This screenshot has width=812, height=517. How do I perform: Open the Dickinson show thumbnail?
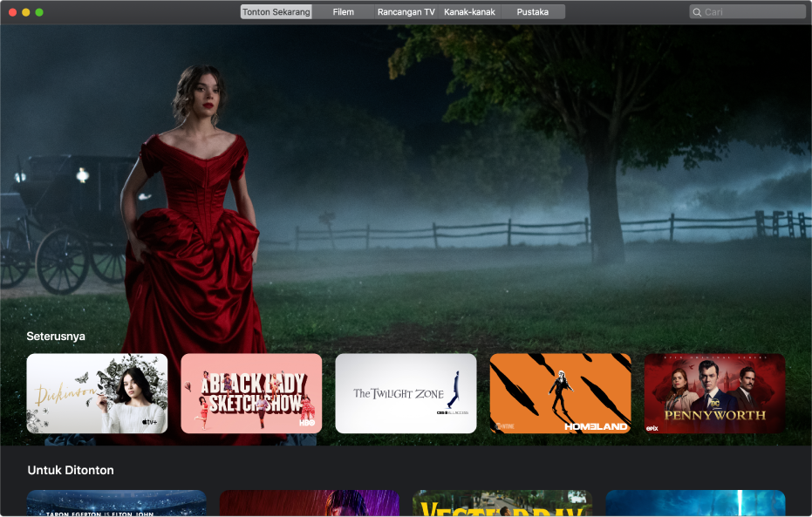(x=97, y=393)
